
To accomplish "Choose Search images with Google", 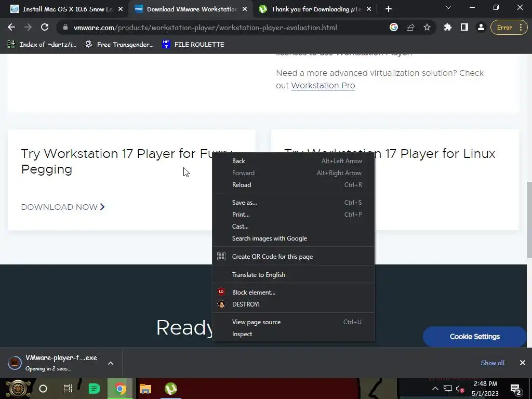I will coord(294,238).
